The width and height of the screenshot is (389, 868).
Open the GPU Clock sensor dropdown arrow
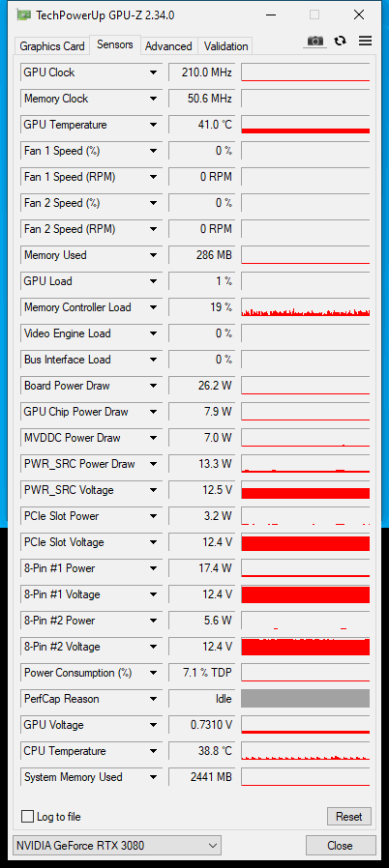click(x=153, y=72)
